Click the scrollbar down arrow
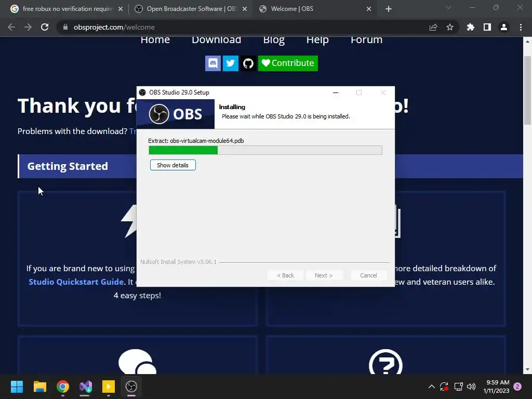532x399 pixels. pyautogui.click(x=528, y=369)
